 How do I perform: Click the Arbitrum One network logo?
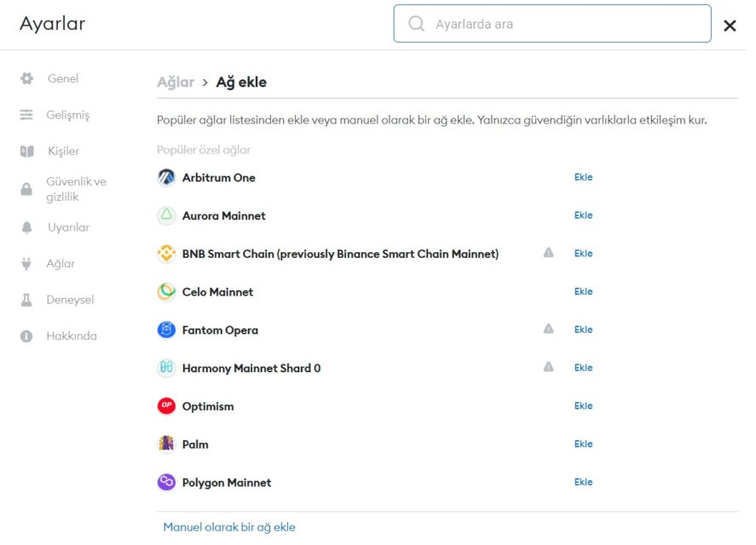(x=166, y=177)
